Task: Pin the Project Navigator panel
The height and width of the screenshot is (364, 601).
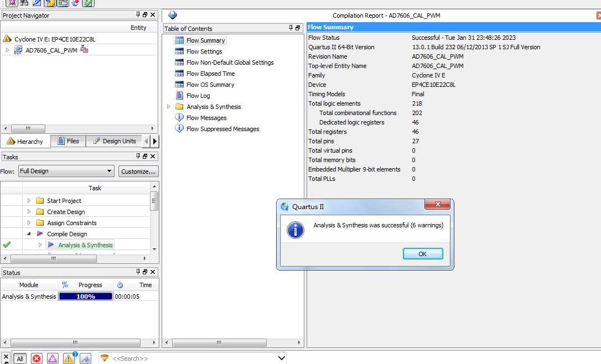Action: pos(138,14)
